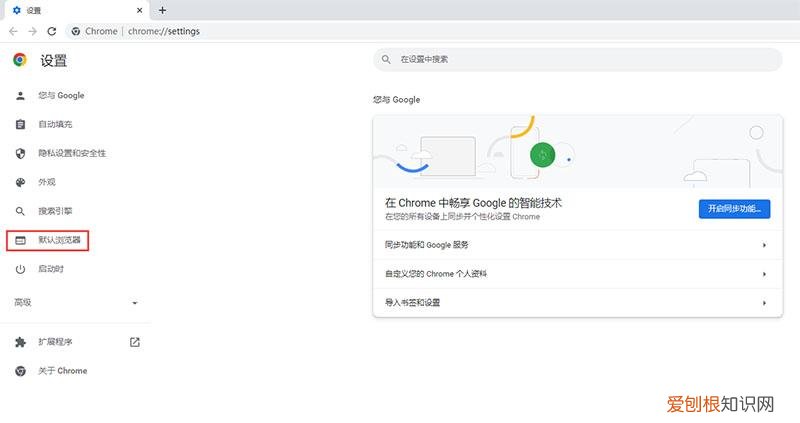The image size is (800, 423).
Task: Click arrow on 同步功能和 Google 服务 row
Action: coord(764,245)
